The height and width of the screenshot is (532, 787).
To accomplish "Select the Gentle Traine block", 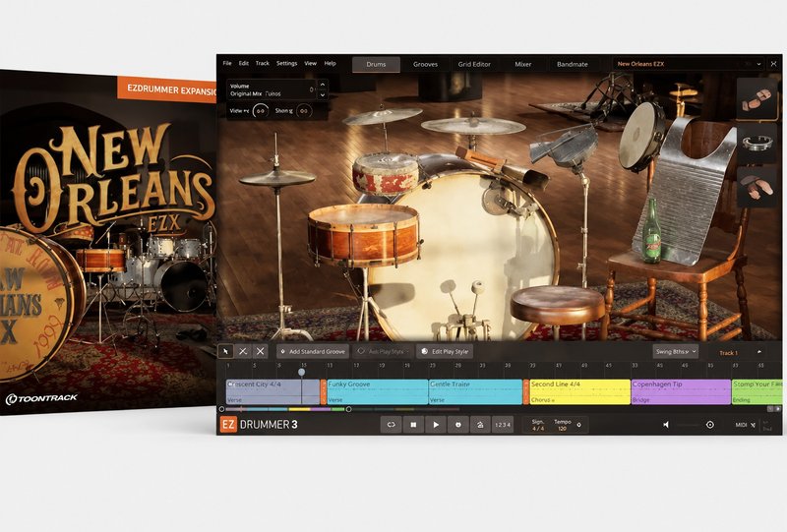I will (475, 392).
